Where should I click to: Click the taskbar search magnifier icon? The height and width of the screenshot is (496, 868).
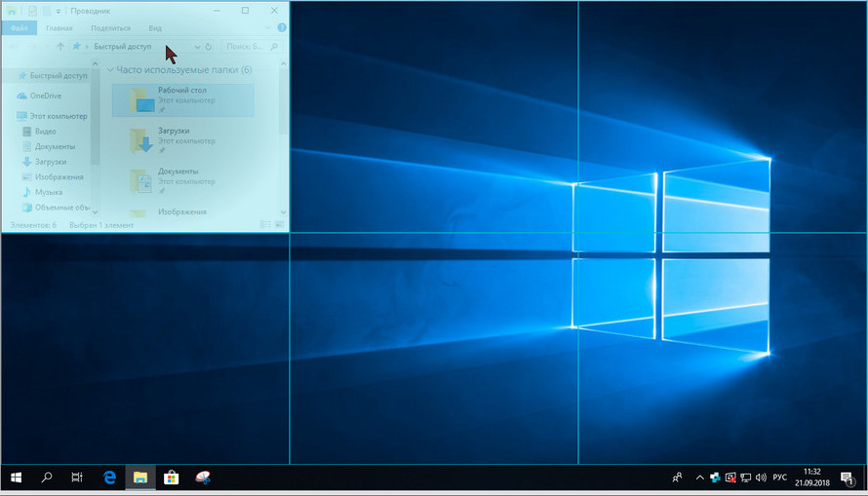click(x=47, y=477)
